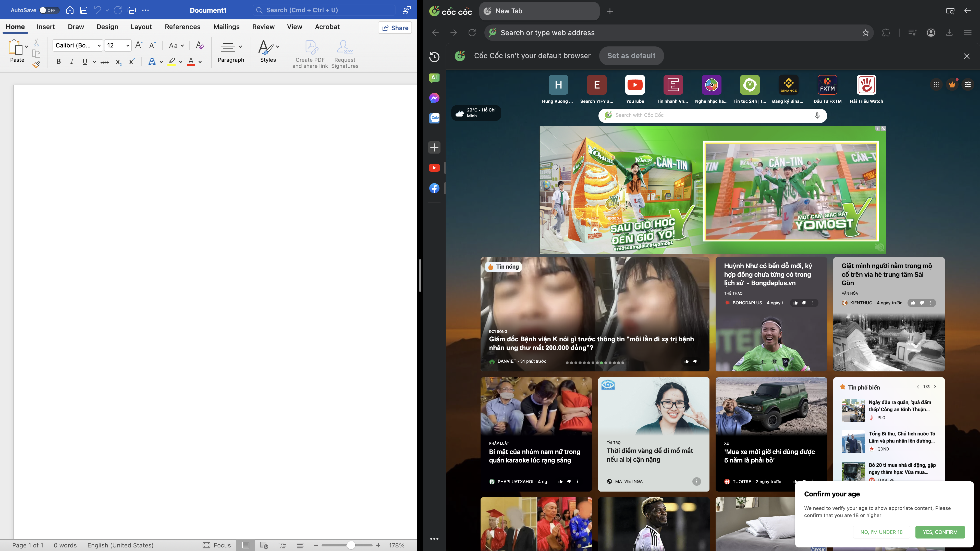Paste clipboard content with the Paste icon
Viewport: 980px width, 551px height.
click(15, 47)
